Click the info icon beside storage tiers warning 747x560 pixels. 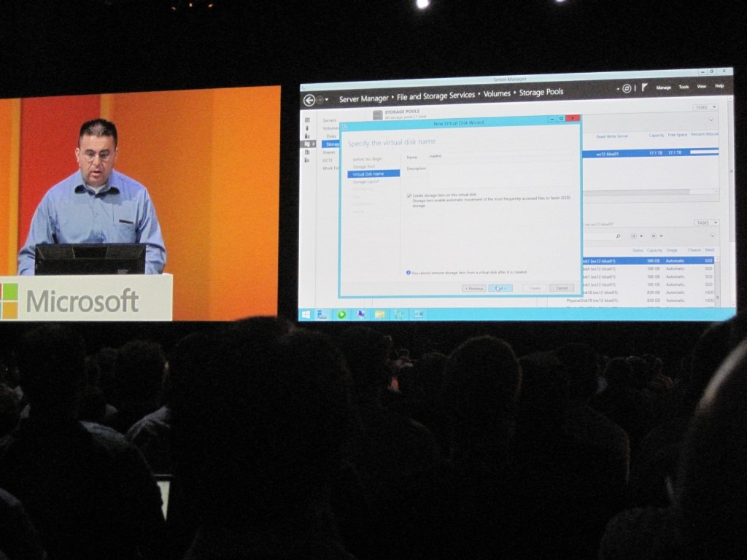[x=409, y=273]
